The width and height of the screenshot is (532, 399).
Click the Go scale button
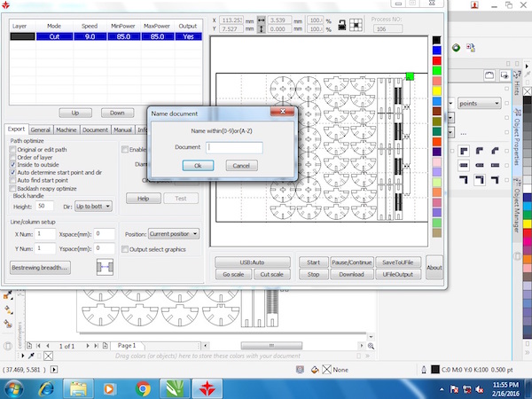click(233, 274)
